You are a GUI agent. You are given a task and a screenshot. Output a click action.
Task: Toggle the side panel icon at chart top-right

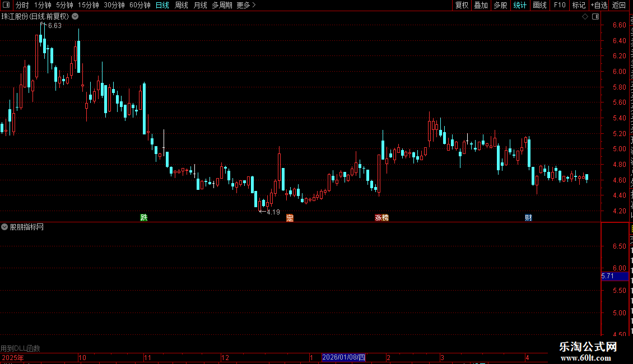click(595, 17)
